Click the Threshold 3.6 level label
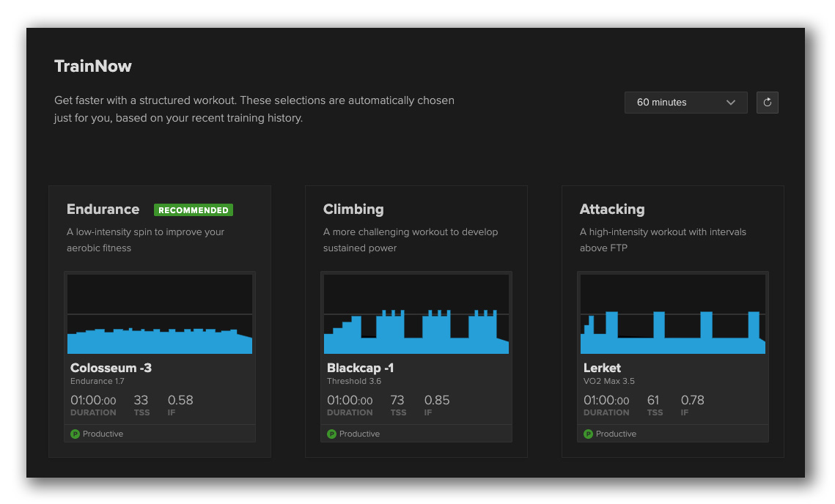The height and width of the screenshot is (504, 835). tap(353, 381)
